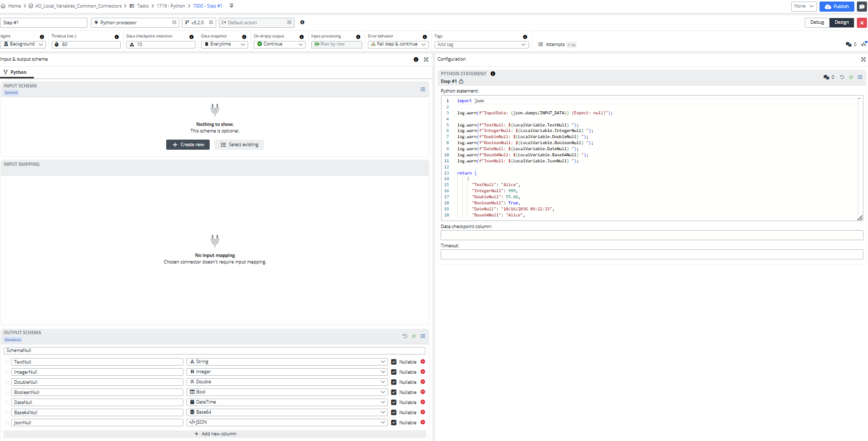The height and width of the screenshot is (441, 868).
Task: Pin the current breadcrumb page
Action: point(231,6)
